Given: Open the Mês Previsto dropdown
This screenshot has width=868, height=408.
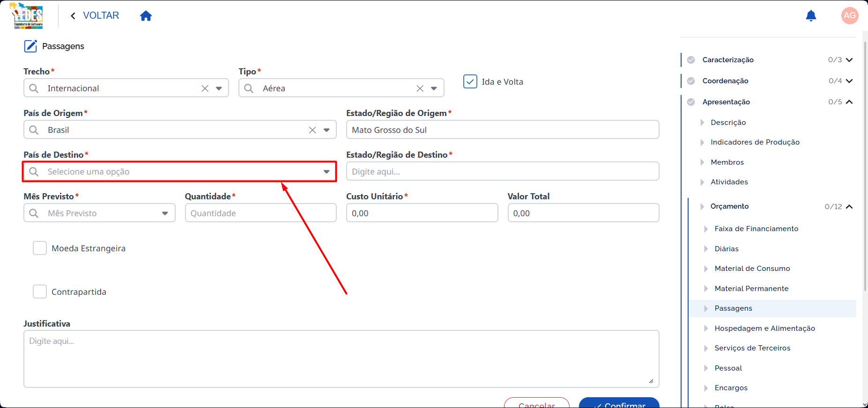Looking at the screenshot, I should pos(99,213).
